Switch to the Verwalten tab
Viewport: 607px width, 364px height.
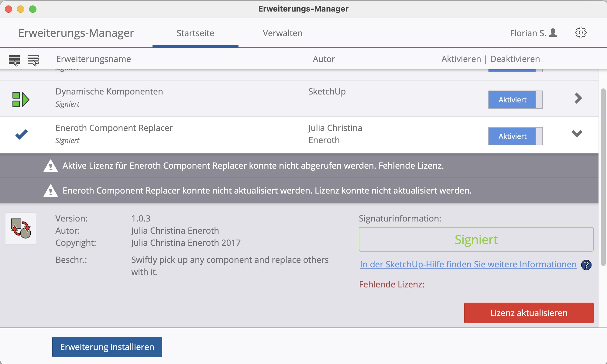click(x=282, y=33)
